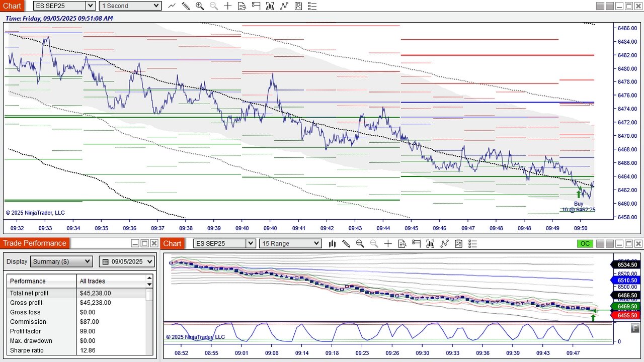Click the 6486.50 price marker in lower chart

click(x=625, y=295)
